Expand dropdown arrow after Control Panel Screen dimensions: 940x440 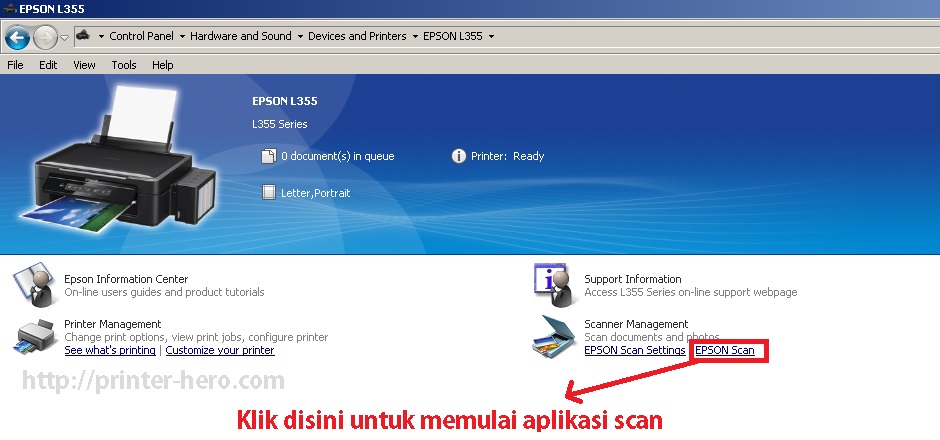tap(182, 37)
